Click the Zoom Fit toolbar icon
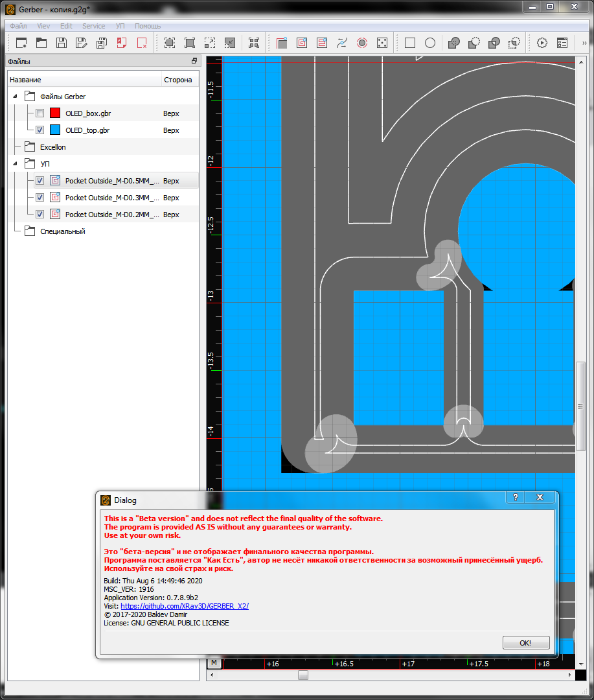The width and height of the screenshot is (594, 700). pyautogui.click(x=170, y=43)
